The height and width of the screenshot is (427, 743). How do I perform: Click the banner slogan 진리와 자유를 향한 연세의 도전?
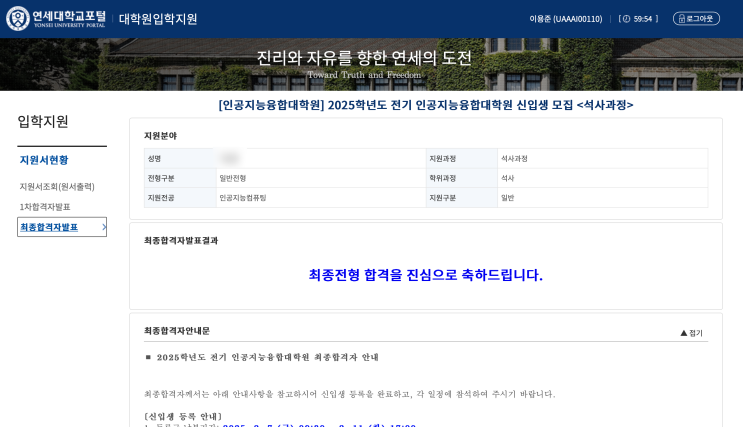[x=364, y=58]
